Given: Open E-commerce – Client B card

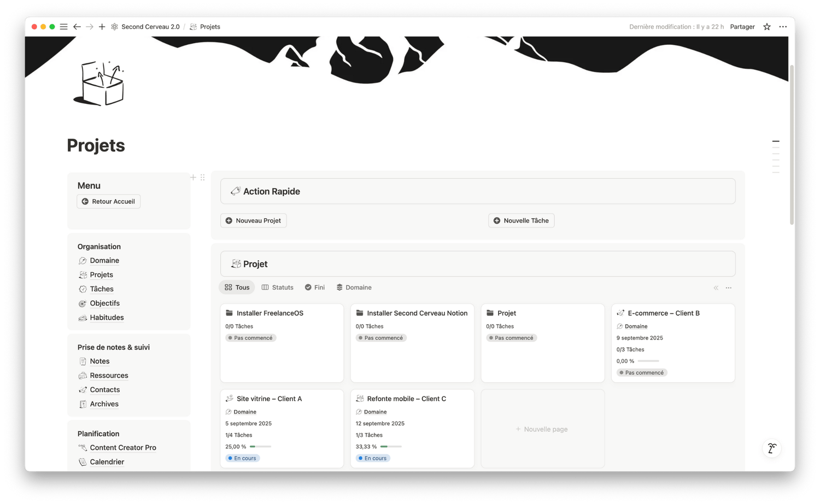Looking at the screenshot, I should click(673, 343).
